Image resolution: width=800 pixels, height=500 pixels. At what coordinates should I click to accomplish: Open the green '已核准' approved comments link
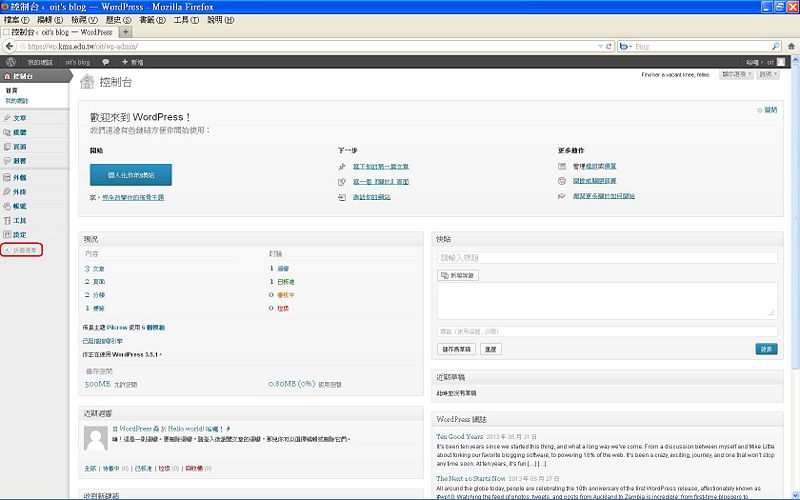(x=286, y=282)
